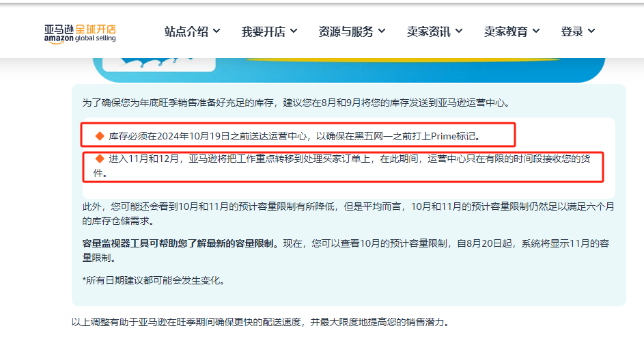This screenshot has width=644, height=337.
Task: Click the banner image thumbnail at top
Action: (x=159, y=64)
